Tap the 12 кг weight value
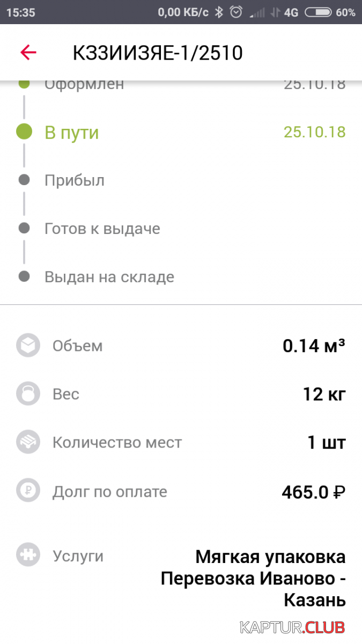The image size is (362, 644). 324,394
